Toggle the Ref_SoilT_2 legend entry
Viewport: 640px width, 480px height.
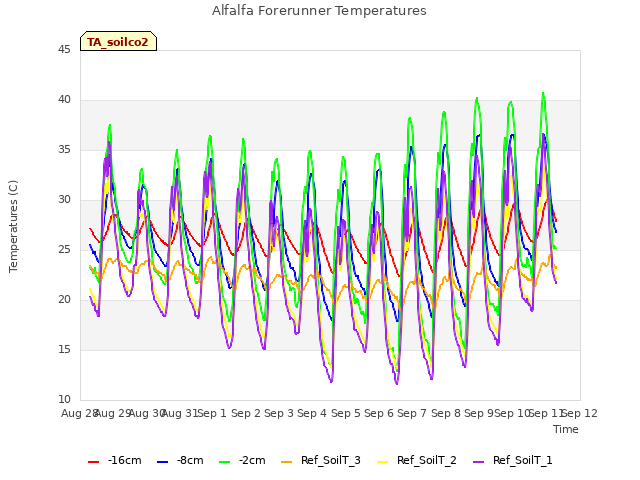[x=417, y=460]
